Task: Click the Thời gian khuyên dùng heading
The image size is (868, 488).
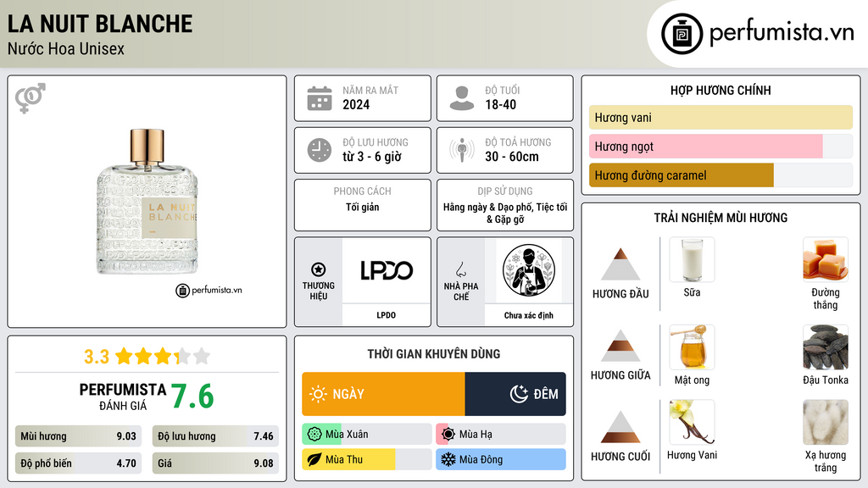Action: [x=434, y=353]
